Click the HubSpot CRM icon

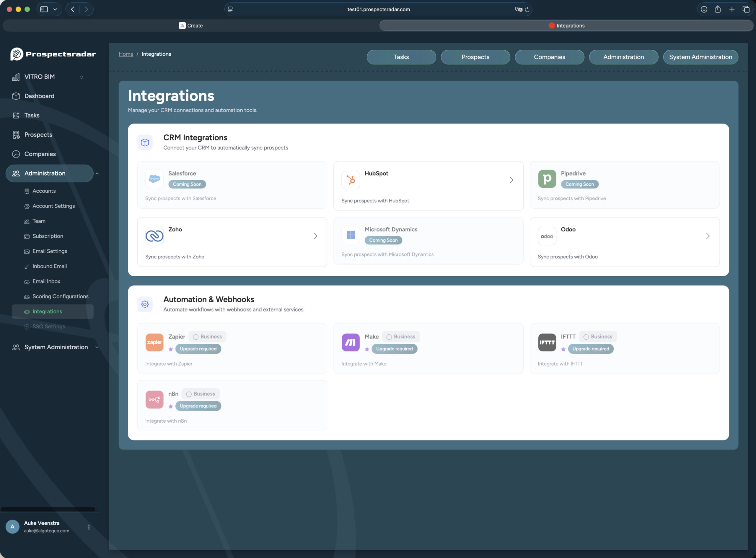350,180
